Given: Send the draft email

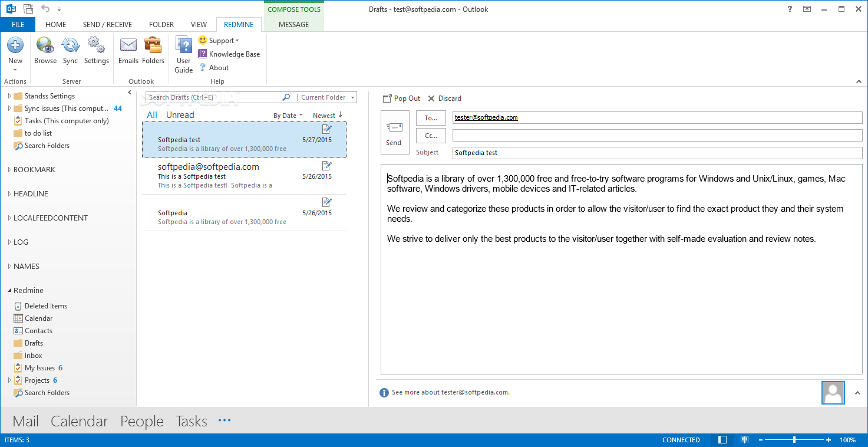Looking at the screenshot, I should click(394, 133).
